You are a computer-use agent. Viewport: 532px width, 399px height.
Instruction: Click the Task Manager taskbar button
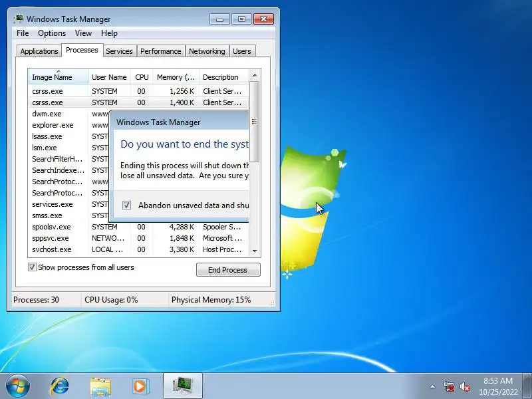coord(183,386)
